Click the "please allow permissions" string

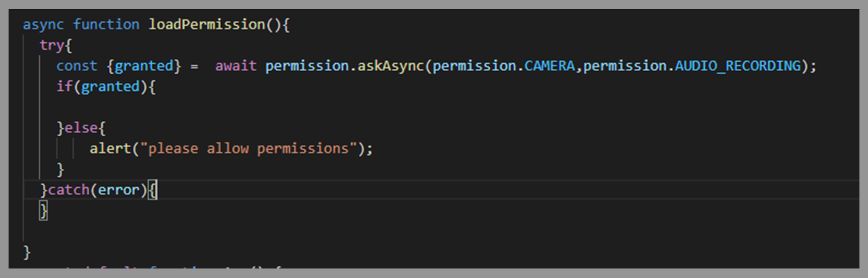(248, 149)
